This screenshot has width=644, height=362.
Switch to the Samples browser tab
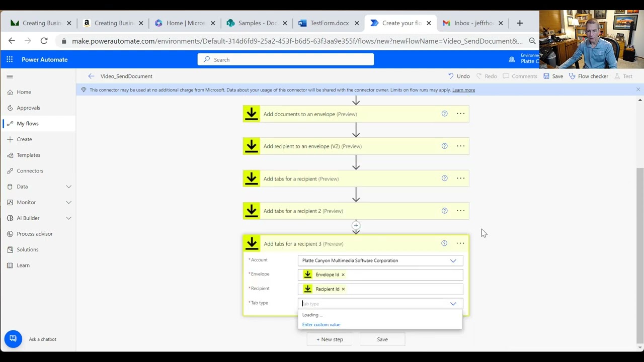tap(257, 23)
